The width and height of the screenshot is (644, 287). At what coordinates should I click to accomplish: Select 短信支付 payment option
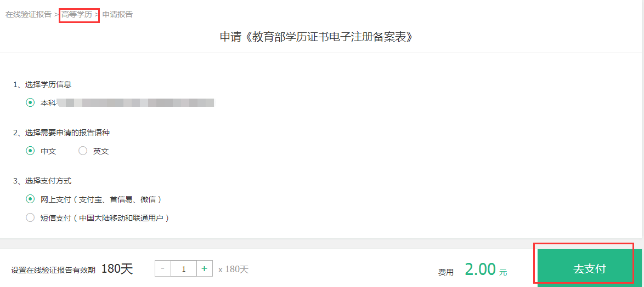coord(30,217)
